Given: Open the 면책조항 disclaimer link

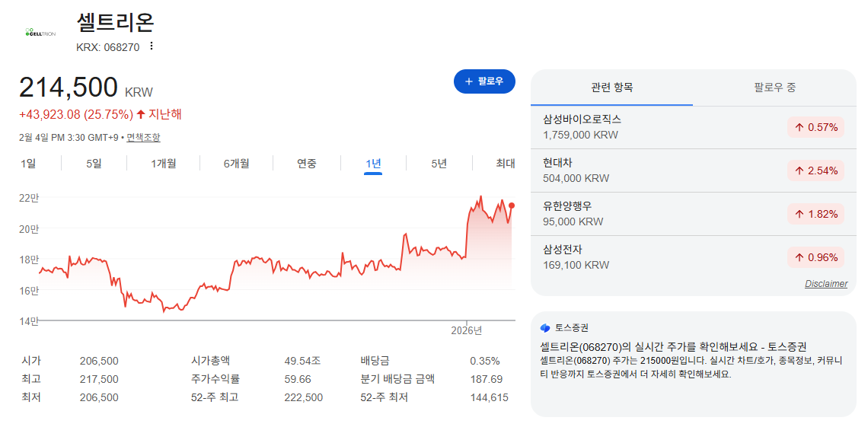Looking at the screenshot, I should point(143,137).
